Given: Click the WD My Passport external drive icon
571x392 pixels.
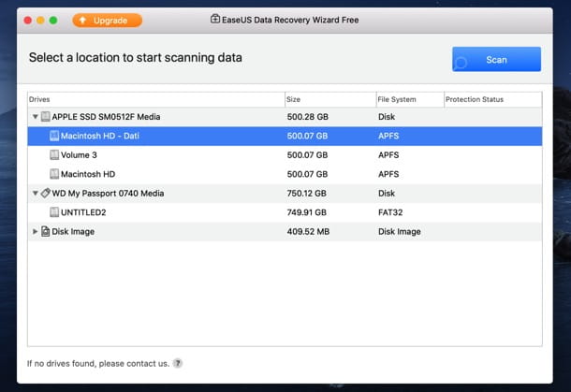Looking at the screenshot, I should pos(46,193).
